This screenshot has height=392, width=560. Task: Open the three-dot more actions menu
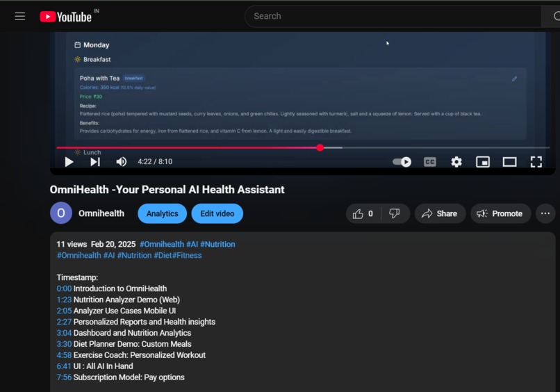[x=545, y=213]
